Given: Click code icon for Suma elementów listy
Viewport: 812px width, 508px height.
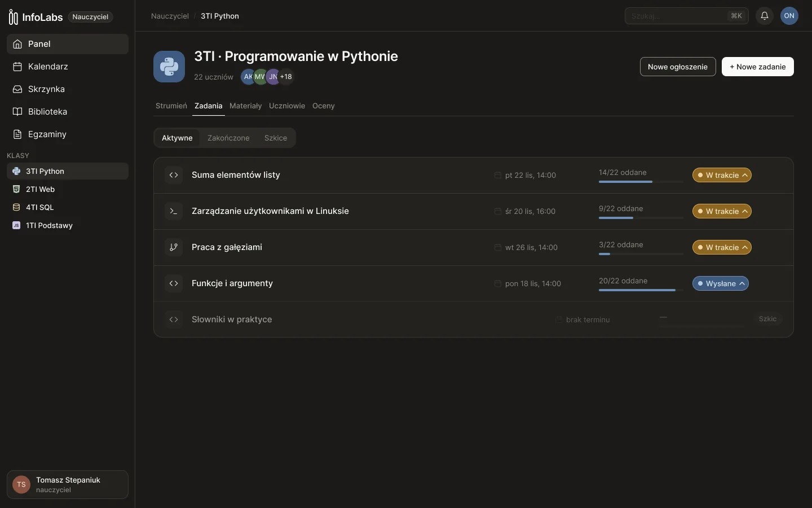Looking at the screenshot, I should pos(174,175).
